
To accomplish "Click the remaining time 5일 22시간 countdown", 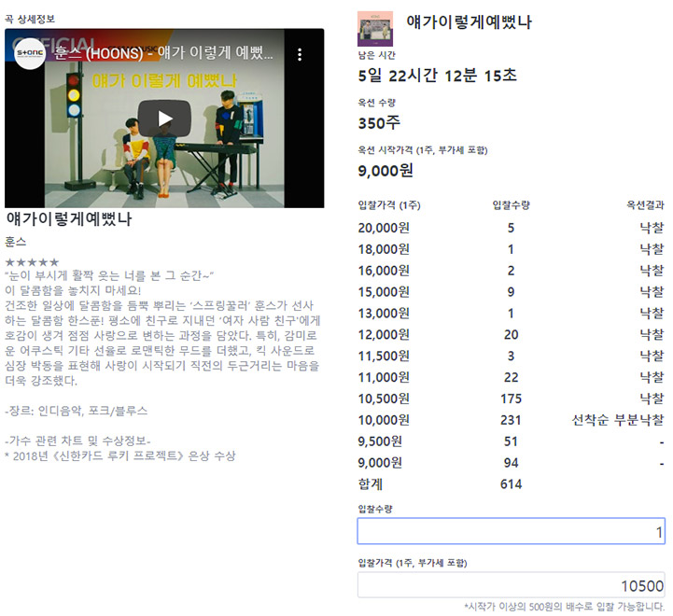I will 438,76.
